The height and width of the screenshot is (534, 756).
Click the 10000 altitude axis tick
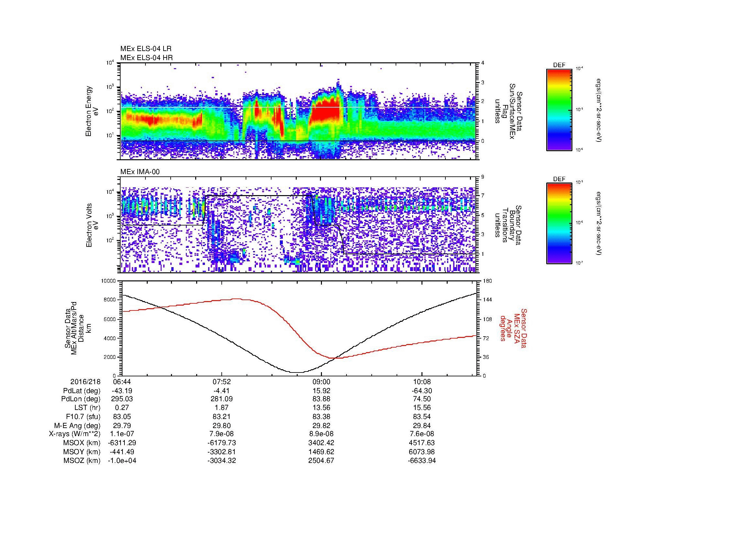[x=109, y=281]
